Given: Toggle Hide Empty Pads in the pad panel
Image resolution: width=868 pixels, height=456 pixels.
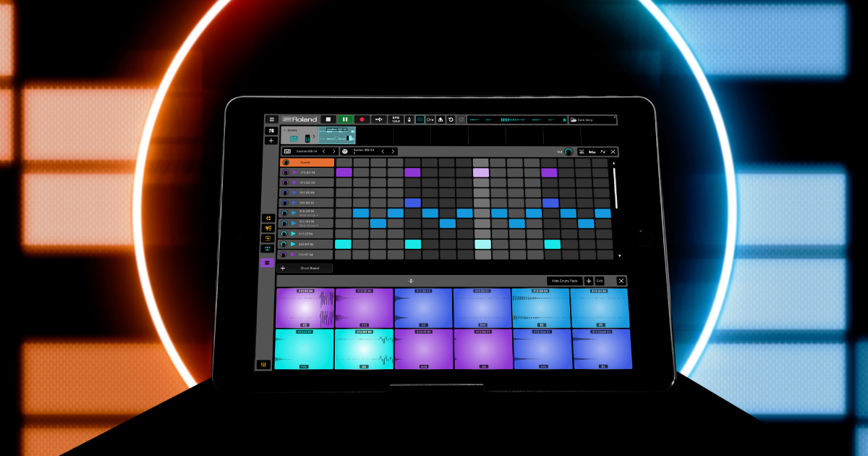Looking at the screenshot, I should tap(565, 281).
